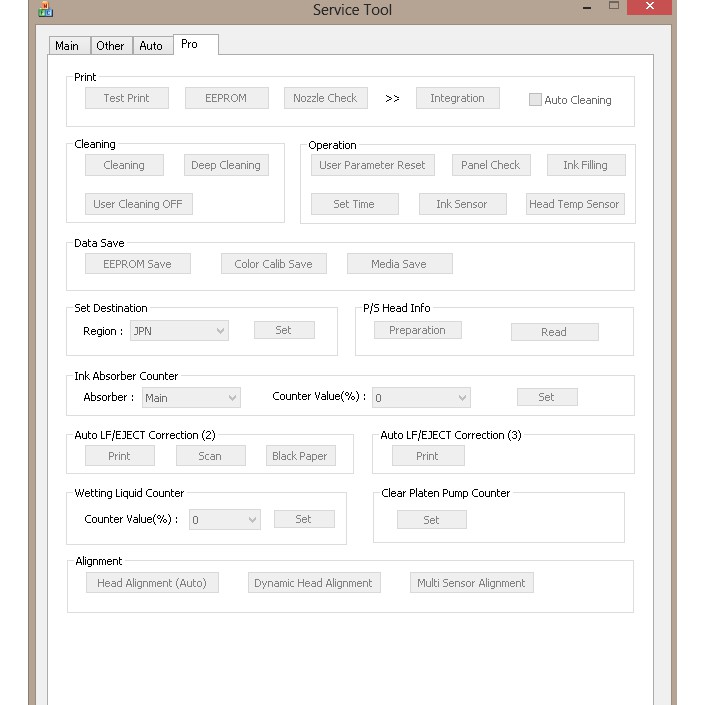Switch to the Main tab

click(67, 46)
